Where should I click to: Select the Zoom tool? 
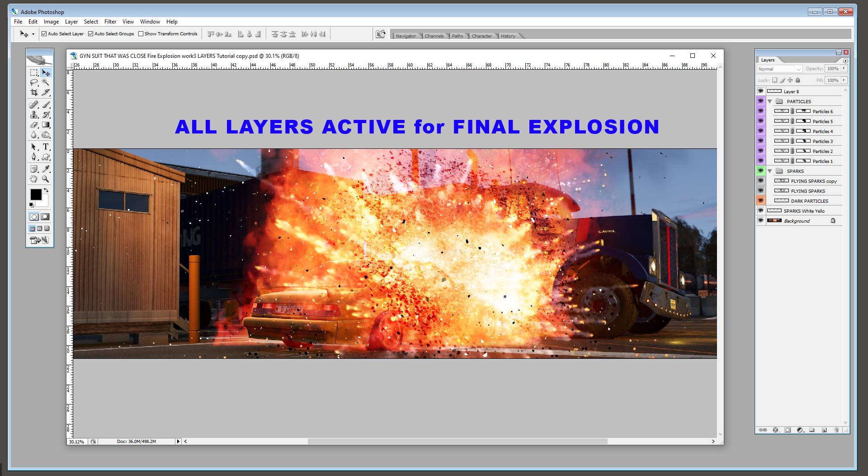[46, 179]
